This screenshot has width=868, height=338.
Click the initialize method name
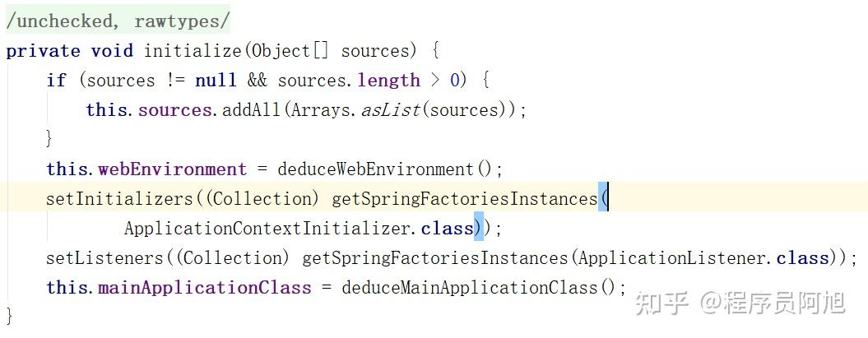point(193,51)
